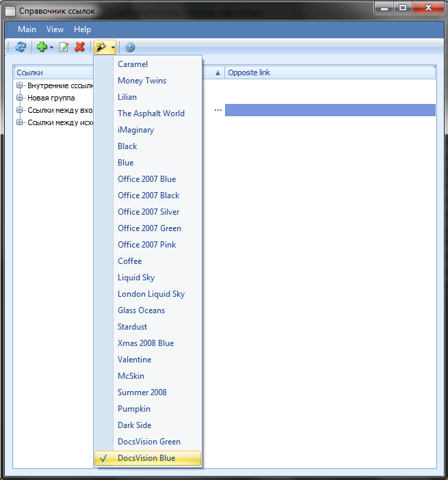The width and height of the screenshot is (448, 480).
Task: Apply the Blue skin
Action: coord(148,163)
